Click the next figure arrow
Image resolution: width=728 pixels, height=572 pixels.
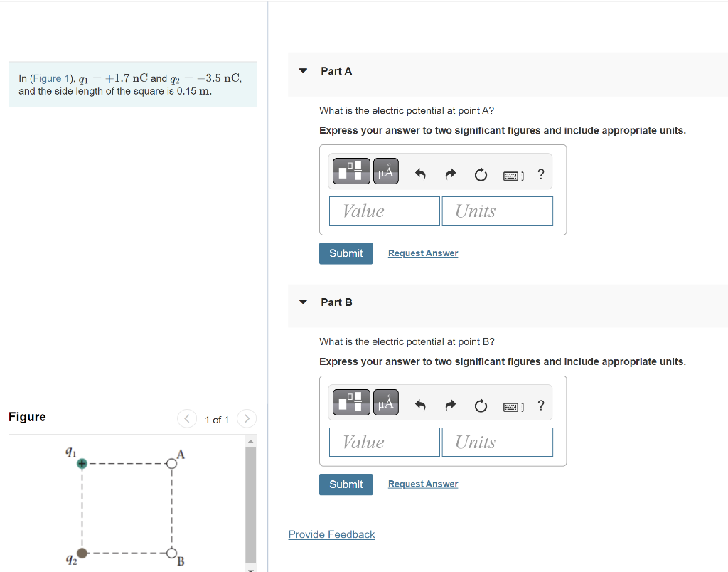(246, 418)
